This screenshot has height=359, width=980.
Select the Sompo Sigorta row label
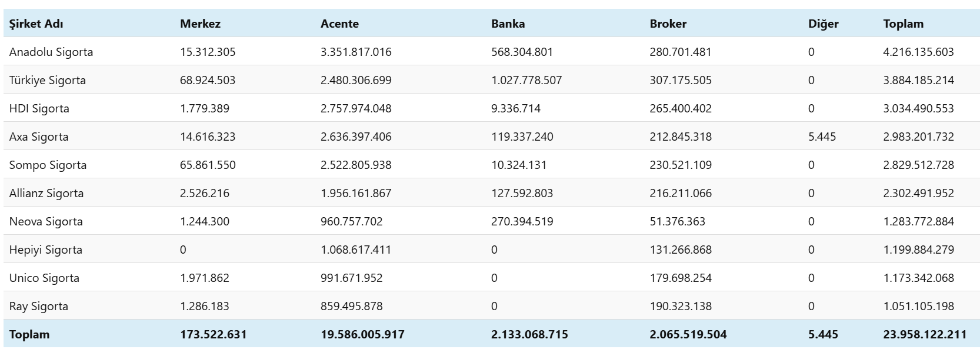click(48, 165)
